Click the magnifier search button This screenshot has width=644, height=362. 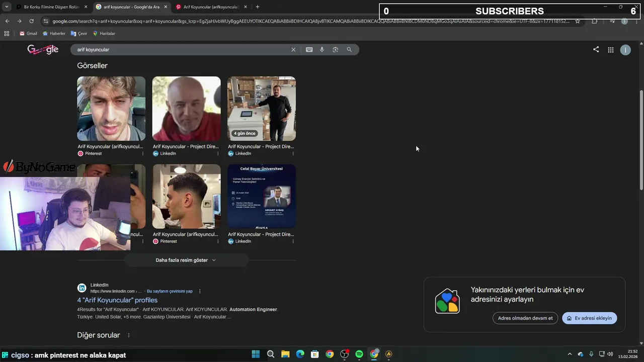[349, 50]
